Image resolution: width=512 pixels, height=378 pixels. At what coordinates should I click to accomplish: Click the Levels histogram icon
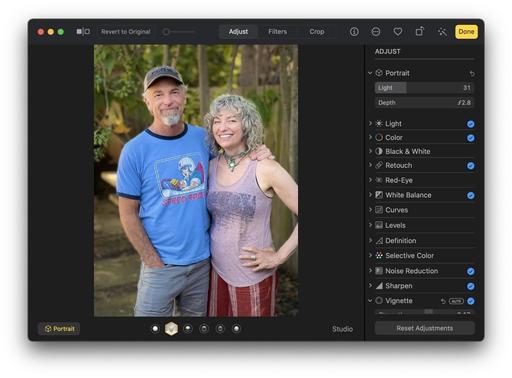pos(379,225)
